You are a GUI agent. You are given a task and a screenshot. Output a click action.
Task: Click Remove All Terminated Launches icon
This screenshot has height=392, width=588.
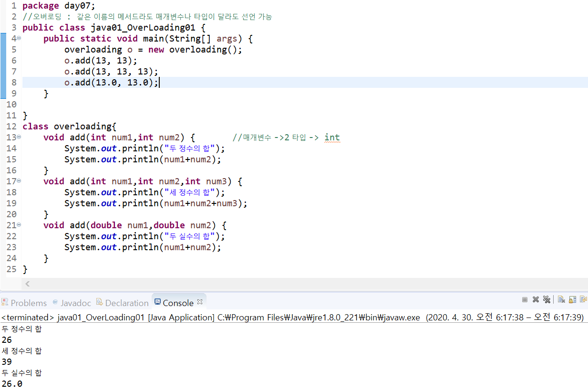547,299
